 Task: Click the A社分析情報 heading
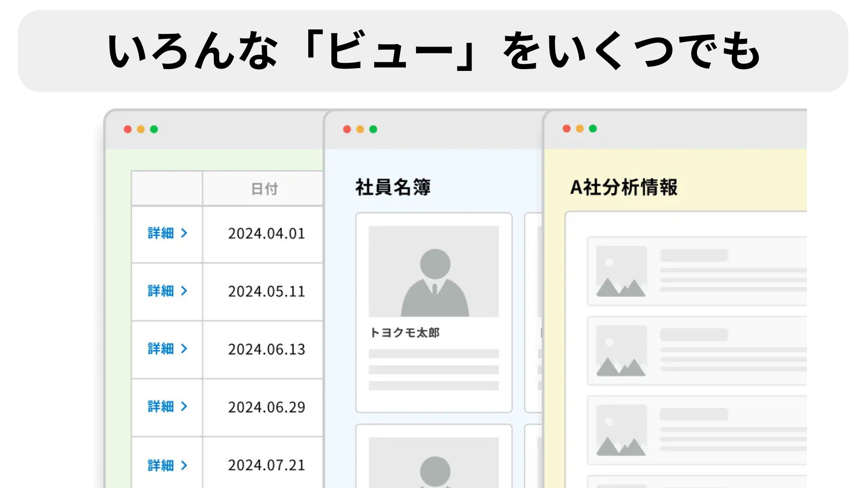point(623,187)
